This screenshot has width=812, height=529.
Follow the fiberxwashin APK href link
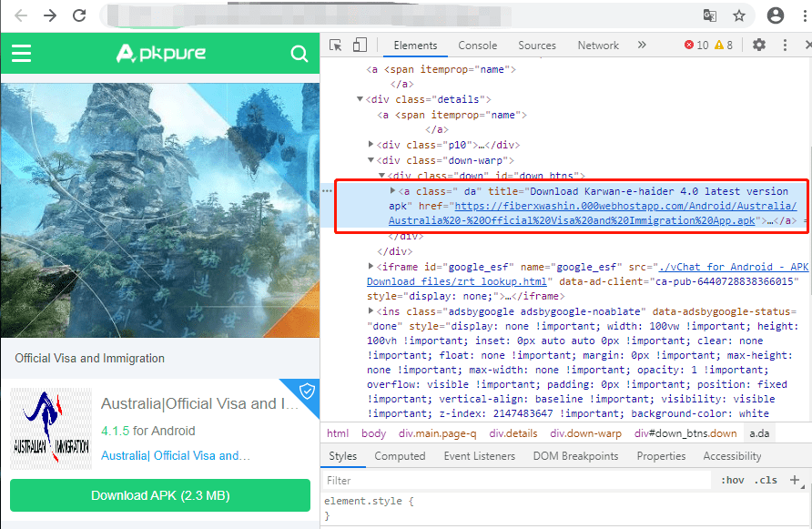pos(593,213)
